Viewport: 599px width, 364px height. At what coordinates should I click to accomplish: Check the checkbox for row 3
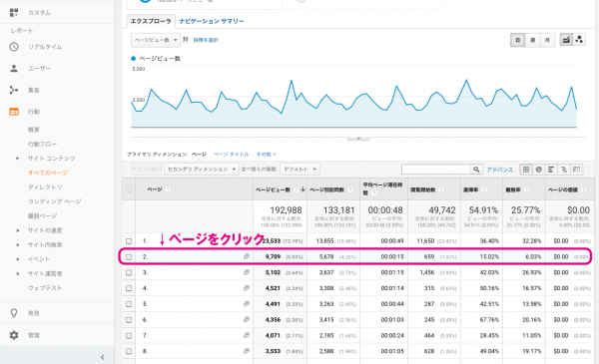point(129,272)
